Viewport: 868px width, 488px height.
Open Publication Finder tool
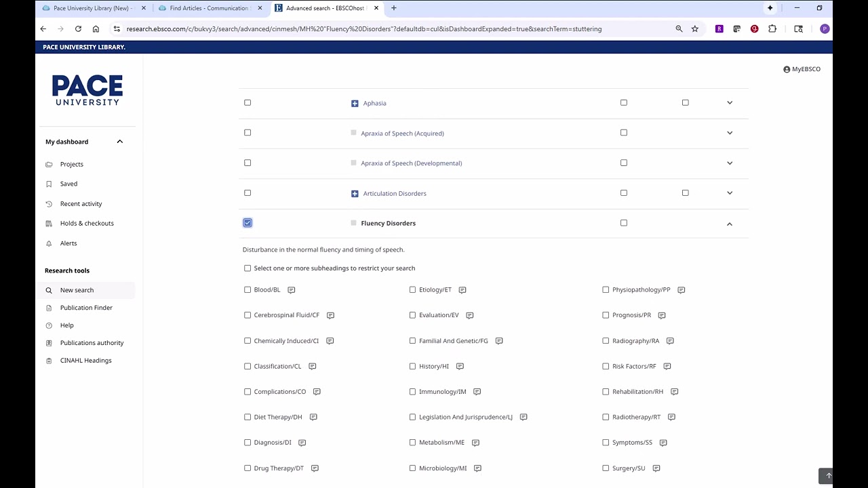coord(86,308)
